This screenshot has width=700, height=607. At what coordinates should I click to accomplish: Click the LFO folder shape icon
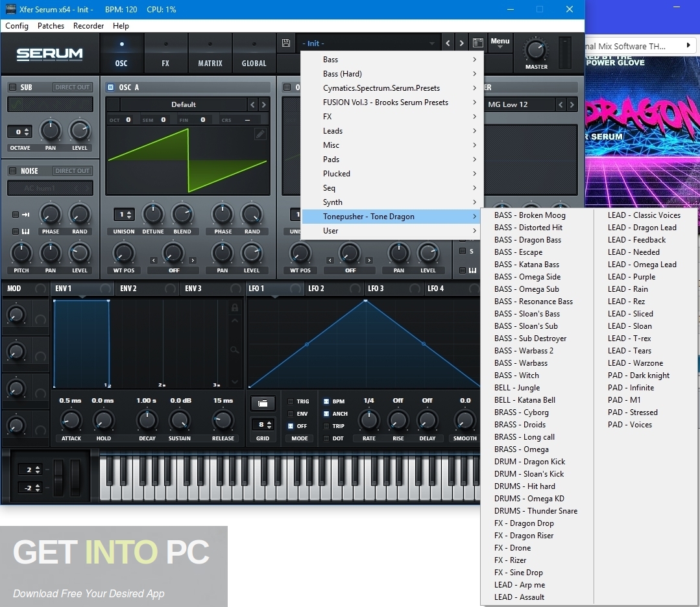pyautogui.click(x=263, y=403)
